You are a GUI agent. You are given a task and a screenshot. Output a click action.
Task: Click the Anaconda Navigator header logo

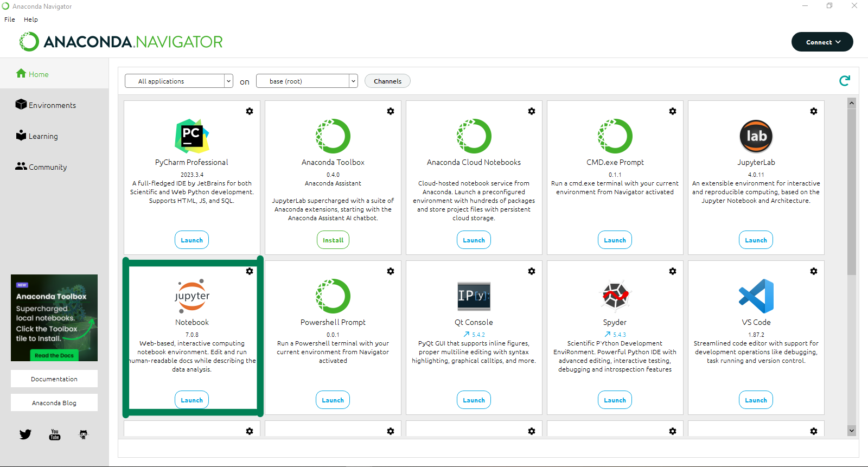(x=121, y=42)
